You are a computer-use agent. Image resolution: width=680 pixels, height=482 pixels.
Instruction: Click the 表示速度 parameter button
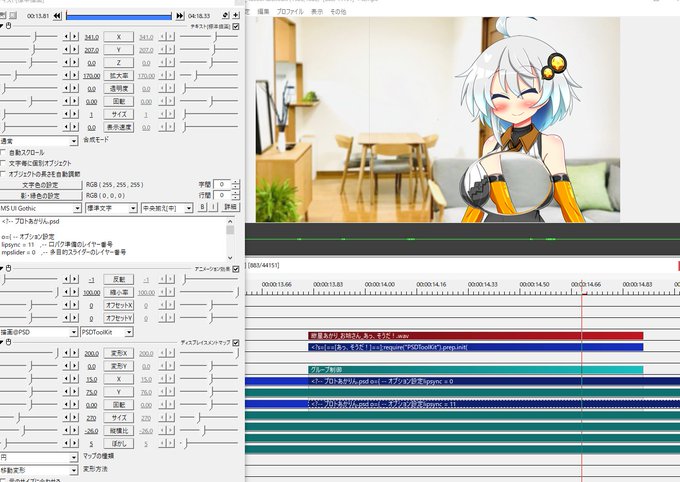tap(119, 127)
